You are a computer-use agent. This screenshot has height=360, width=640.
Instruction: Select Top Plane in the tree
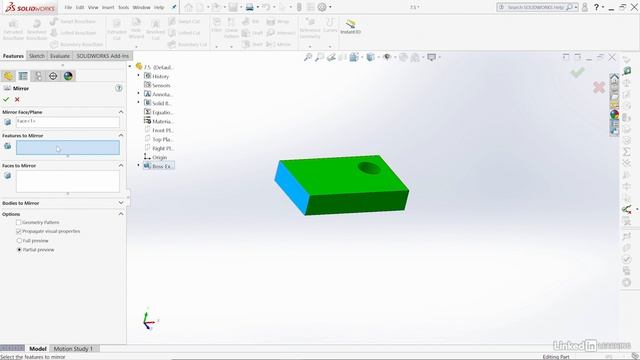(x=159, y=139)
